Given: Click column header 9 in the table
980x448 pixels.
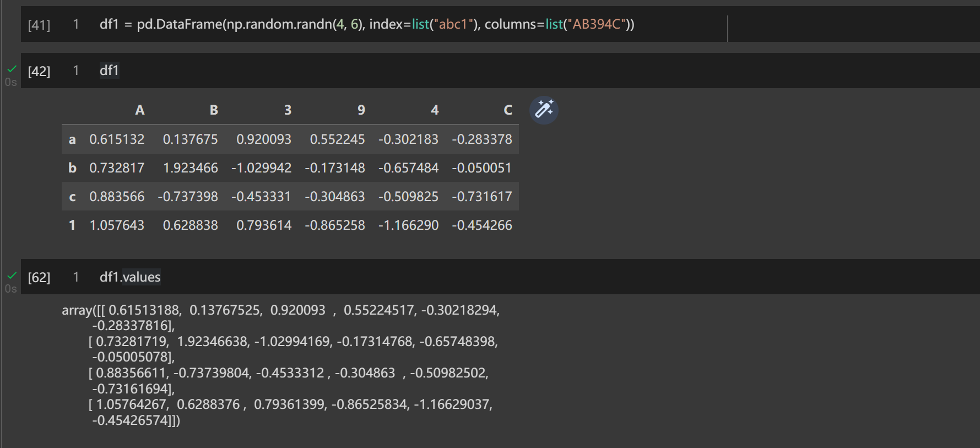Looking at the screenshot, I should (361, 110).
